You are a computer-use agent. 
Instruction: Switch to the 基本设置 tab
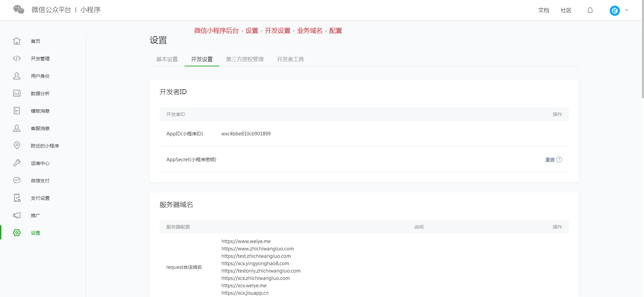tap(167, 59)
